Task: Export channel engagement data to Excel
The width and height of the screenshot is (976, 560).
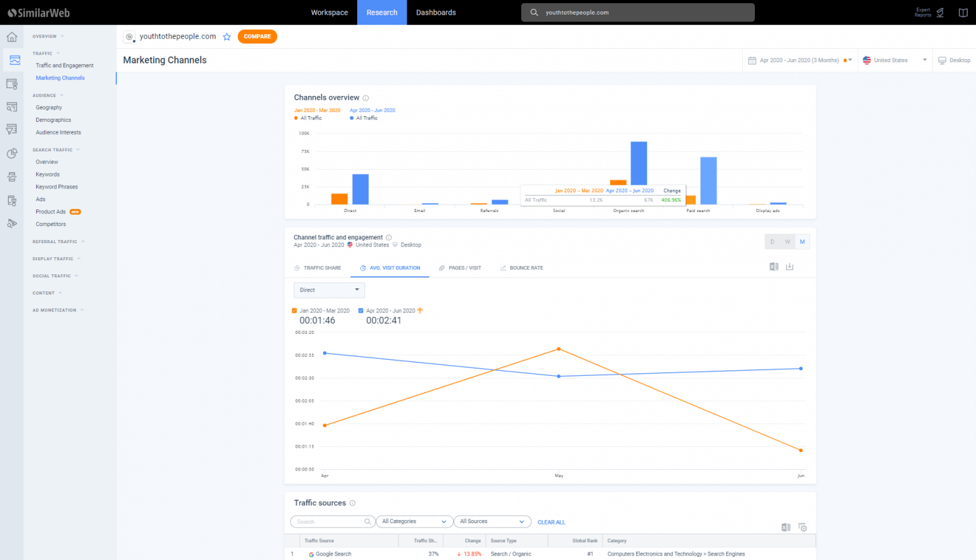Action: pos(774,267)
